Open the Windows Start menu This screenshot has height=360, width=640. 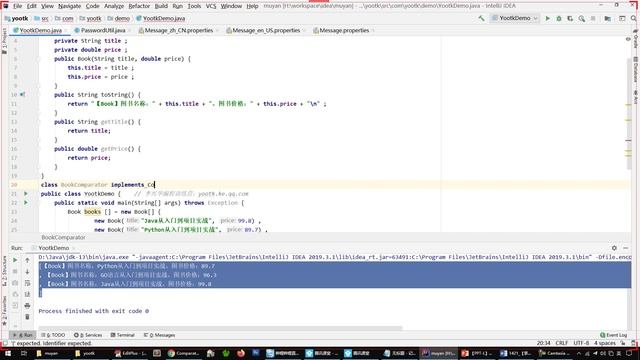click(7, 353)
